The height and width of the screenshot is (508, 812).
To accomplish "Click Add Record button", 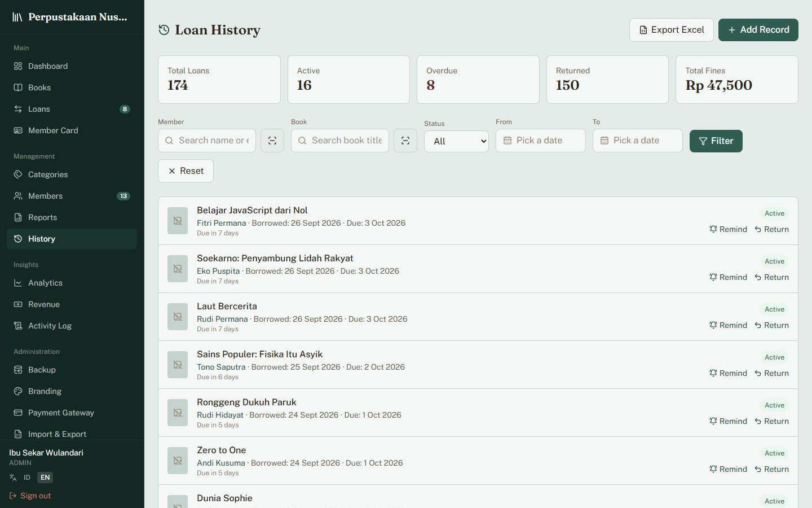I will click(x=758, y=30).
